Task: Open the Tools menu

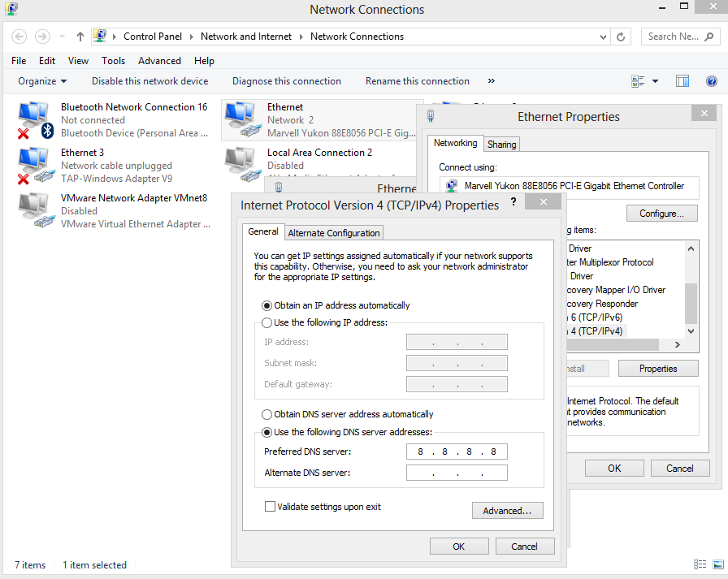Action: pyautogui.click(x=113, y=61)
